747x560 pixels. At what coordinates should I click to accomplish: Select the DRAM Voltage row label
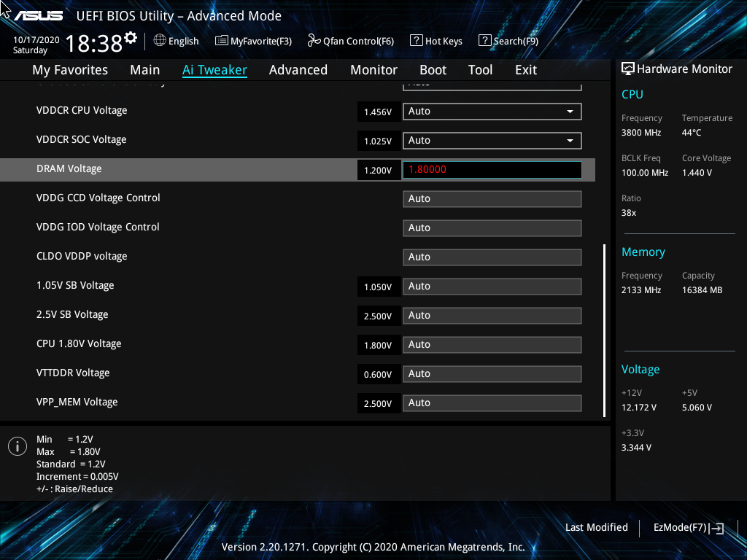[x=69, y=168]
